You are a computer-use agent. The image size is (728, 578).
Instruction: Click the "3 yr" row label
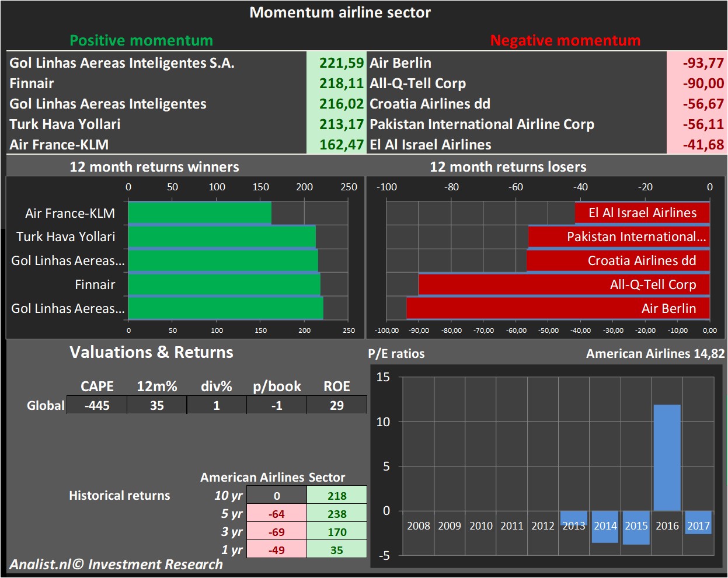(x=232, y=532)
